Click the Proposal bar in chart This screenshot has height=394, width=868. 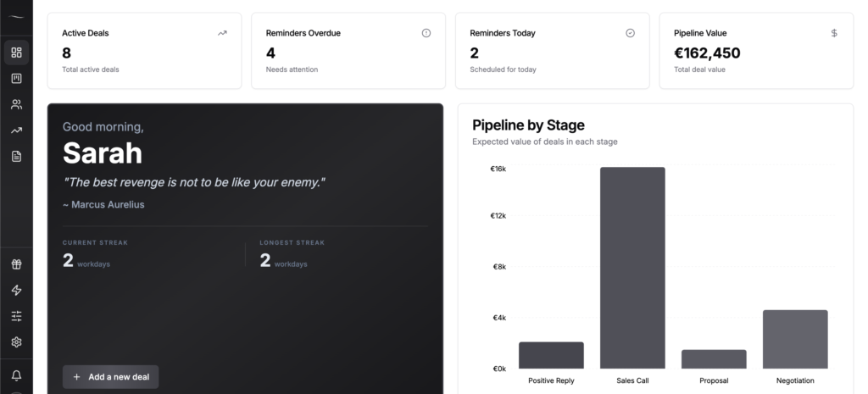[714, 359]
